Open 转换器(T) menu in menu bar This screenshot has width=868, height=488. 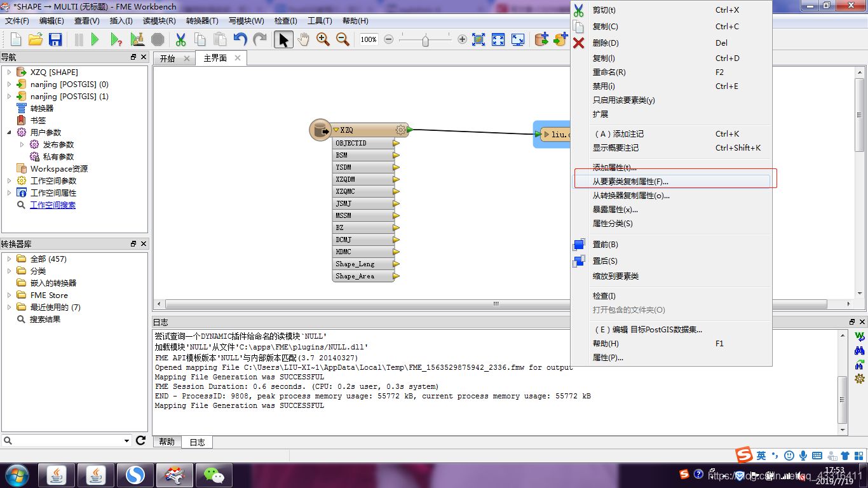pyautogui.click(x=202, y=21)
